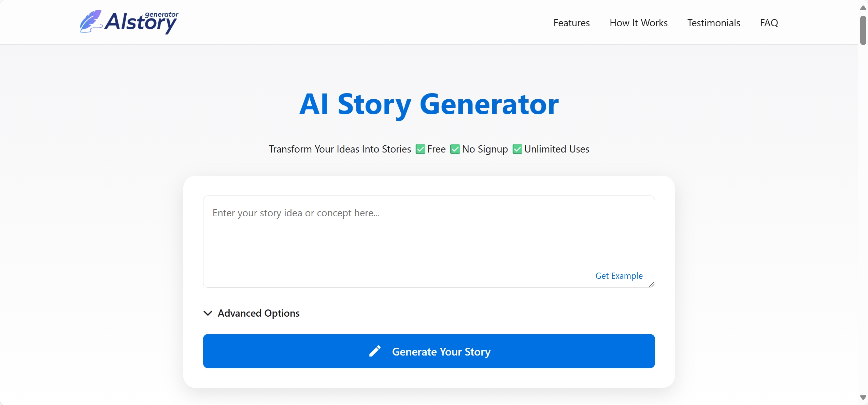868x405 pixels.
Task: Click the AIstory feather quill logo icon
Action: pos(91,21)
